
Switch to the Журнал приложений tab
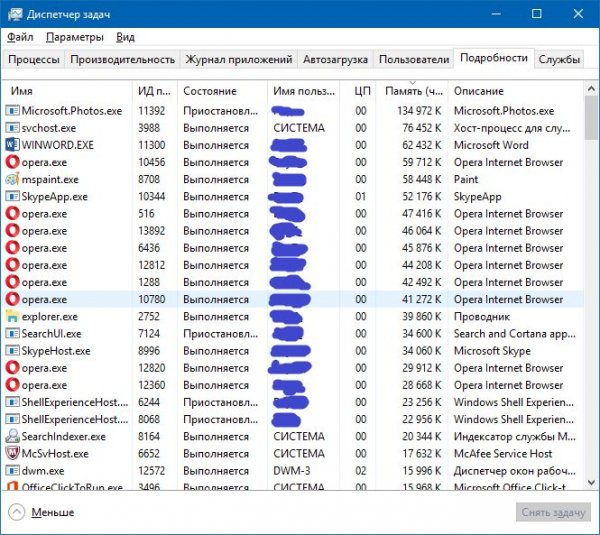tap(239, 60)
